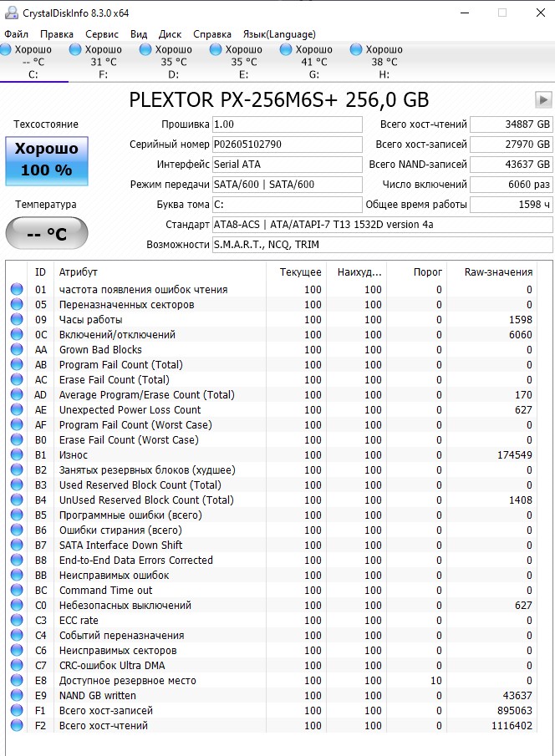Click the temperature -- °C indicator

coord(46,233)
